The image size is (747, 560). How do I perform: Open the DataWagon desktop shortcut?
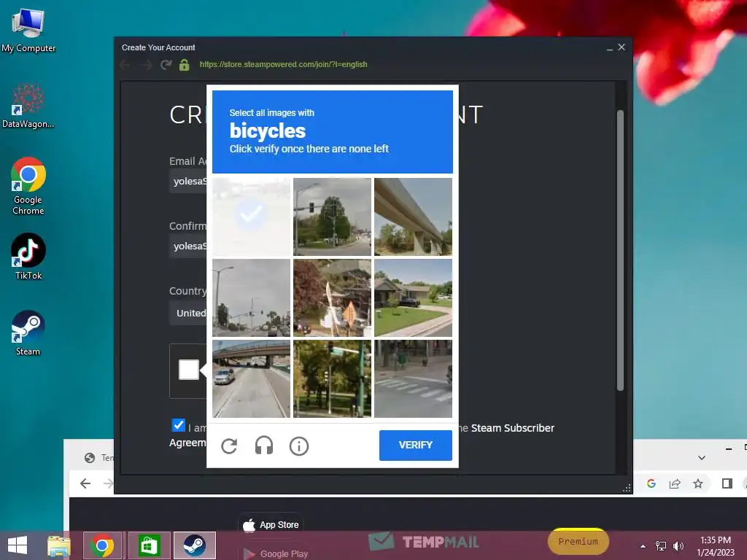click(x=28, y=106)
